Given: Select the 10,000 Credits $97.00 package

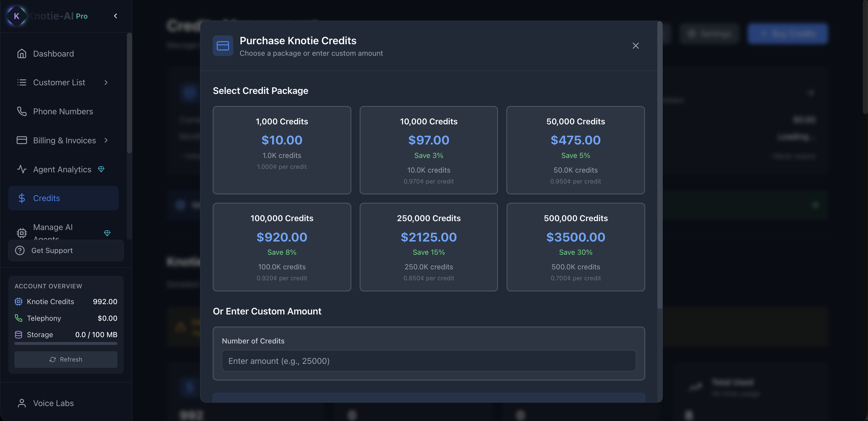Looking at the screenshot, I should 429,150.
